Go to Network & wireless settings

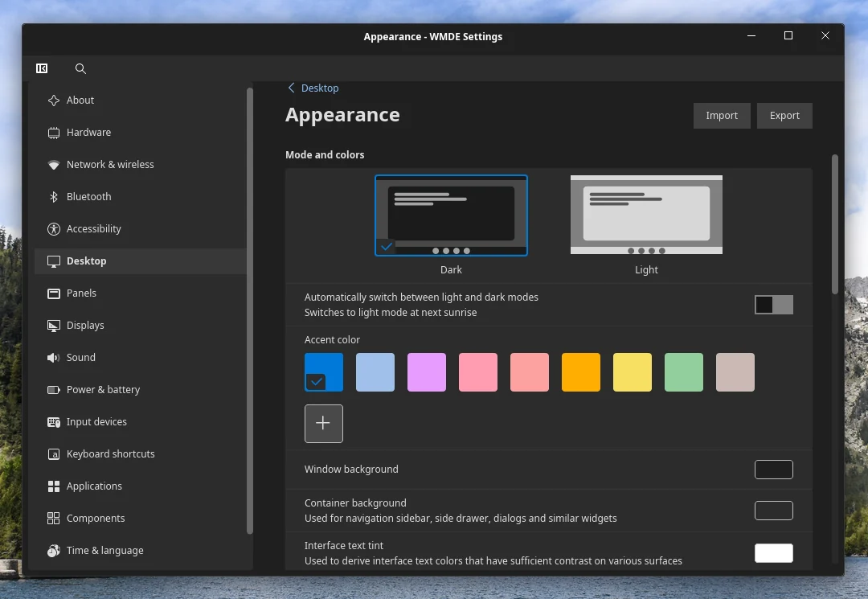(141, 164)
